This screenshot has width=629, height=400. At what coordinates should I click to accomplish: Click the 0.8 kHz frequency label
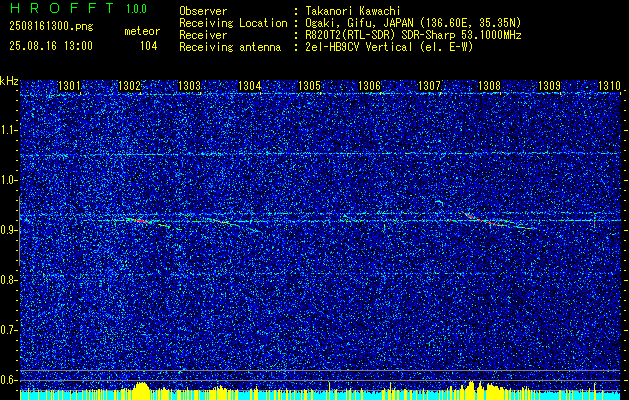pyautogui.click(x=9, y=280)
